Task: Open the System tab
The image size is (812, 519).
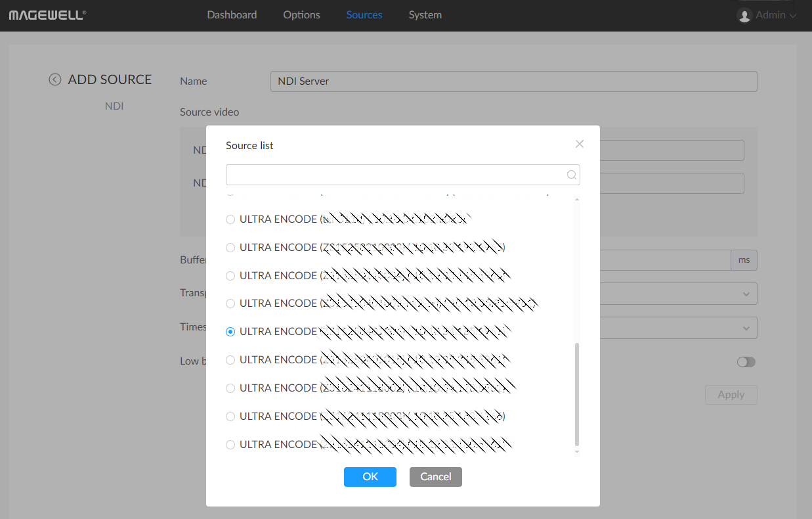Action: coord(425,14)
